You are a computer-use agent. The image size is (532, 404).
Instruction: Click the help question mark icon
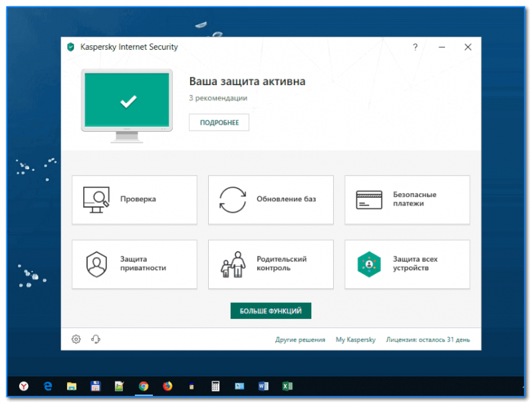(415, 47)
